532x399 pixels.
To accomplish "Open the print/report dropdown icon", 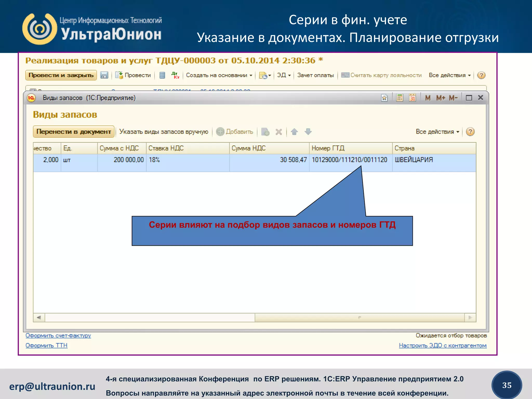I will 265,75.
